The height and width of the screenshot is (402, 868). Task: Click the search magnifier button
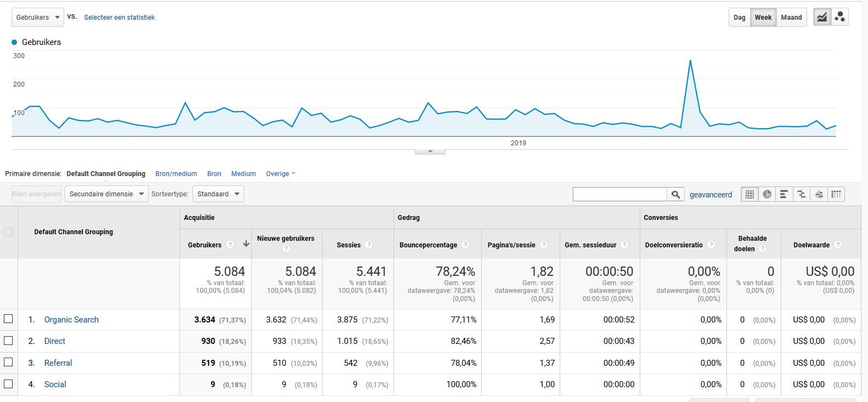click(x=675, y=194)
